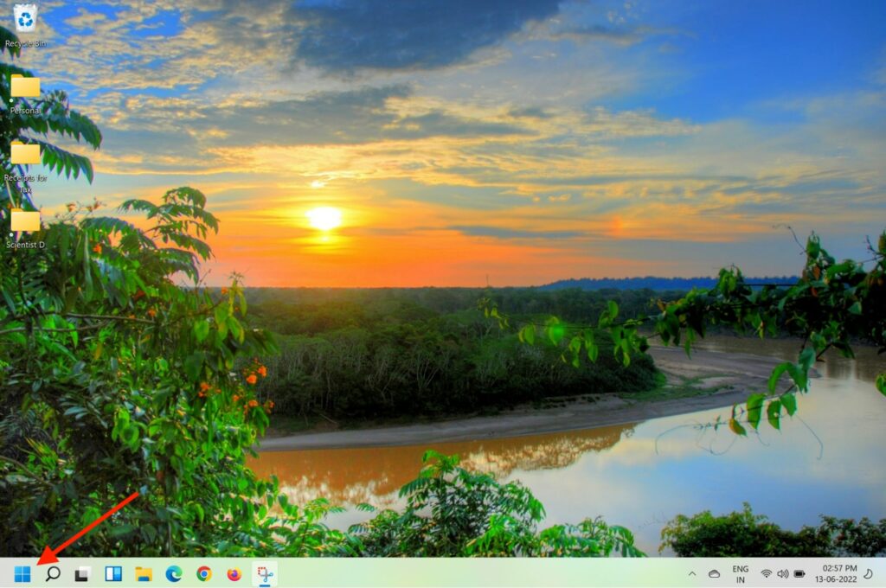The height and width of the screenshot is (588, 886).
Task: Open the Widgets panel
Action: [113, 573]
